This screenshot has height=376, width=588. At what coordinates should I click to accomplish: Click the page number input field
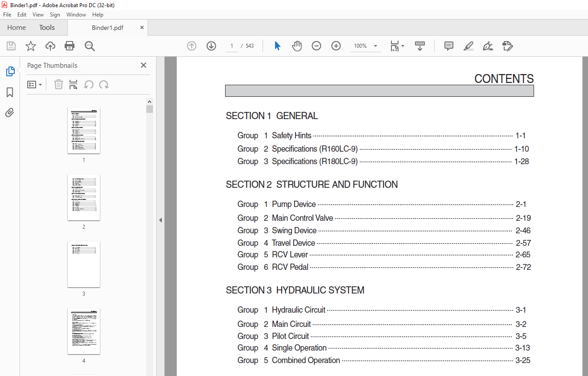point(232,46)
